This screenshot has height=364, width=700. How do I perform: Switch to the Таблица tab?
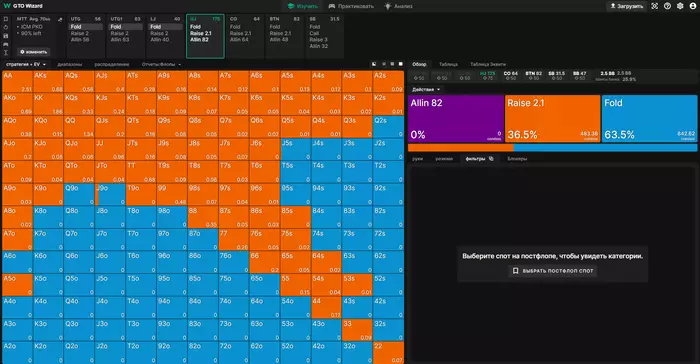(448, 64)
